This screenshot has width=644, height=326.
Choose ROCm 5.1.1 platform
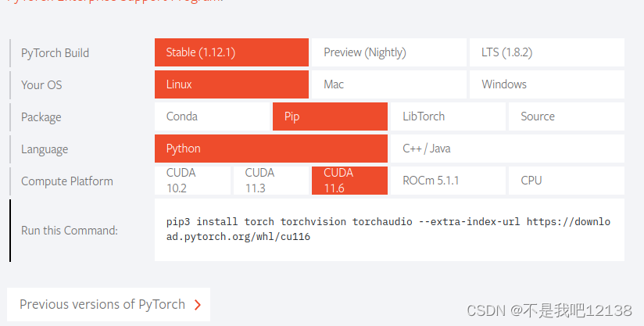click(x=448, y=181)
